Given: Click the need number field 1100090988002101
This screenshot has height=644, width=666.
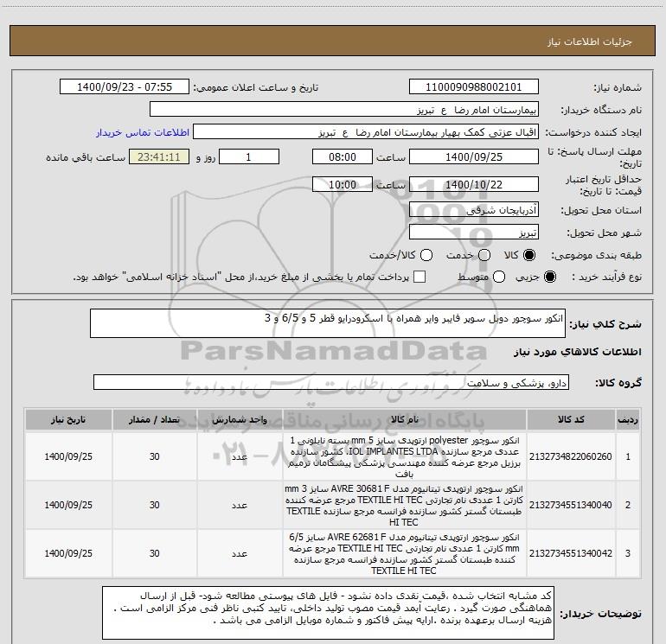Looking at the screenshot, I should 474,87.
